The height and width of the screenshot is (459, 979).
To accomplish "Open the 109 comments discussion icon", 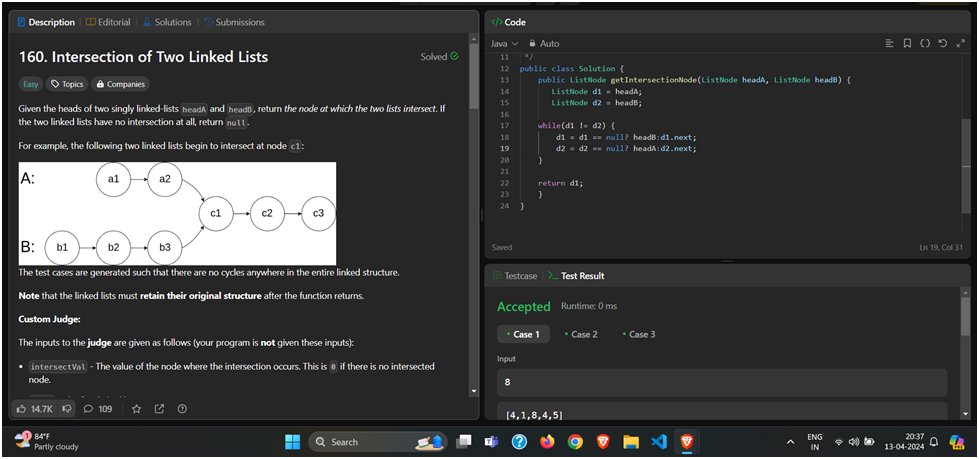I will [97, 408].
